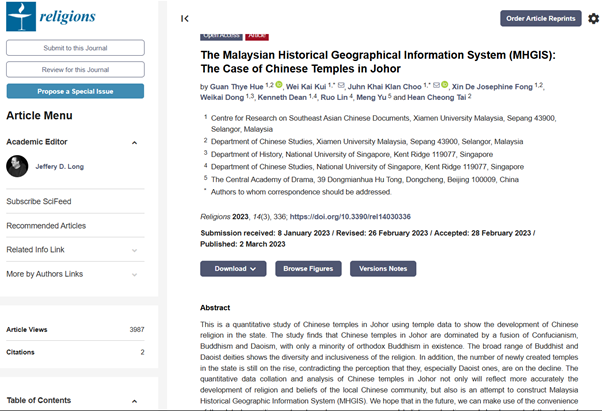
Task: Open the Download dropdown menu
Action: point(233,268)
